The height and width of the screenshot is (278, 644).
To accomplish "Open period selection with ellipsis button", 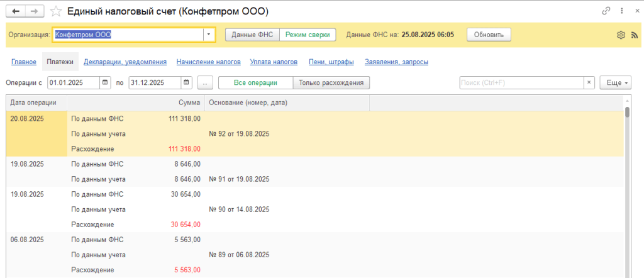I will tap(206, 82).
